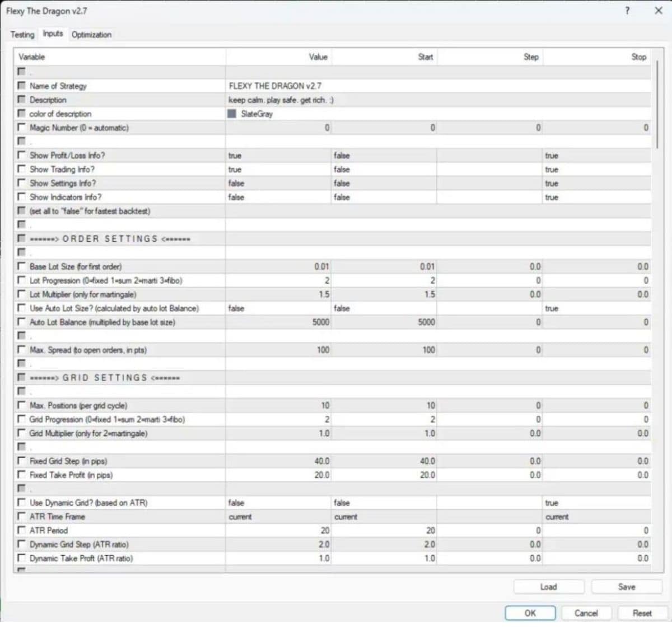Click the Variable column header
This screenshot has width=672, height=628.
point(120,57)
